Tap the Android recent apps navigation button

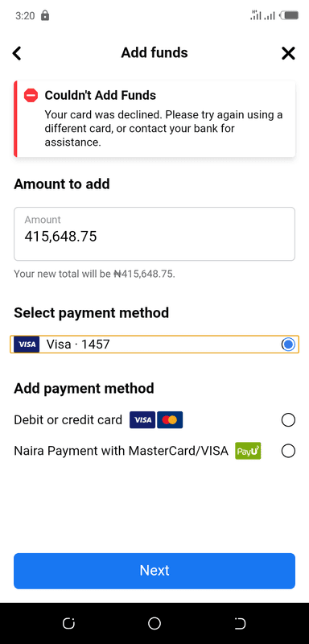(68, 623)
